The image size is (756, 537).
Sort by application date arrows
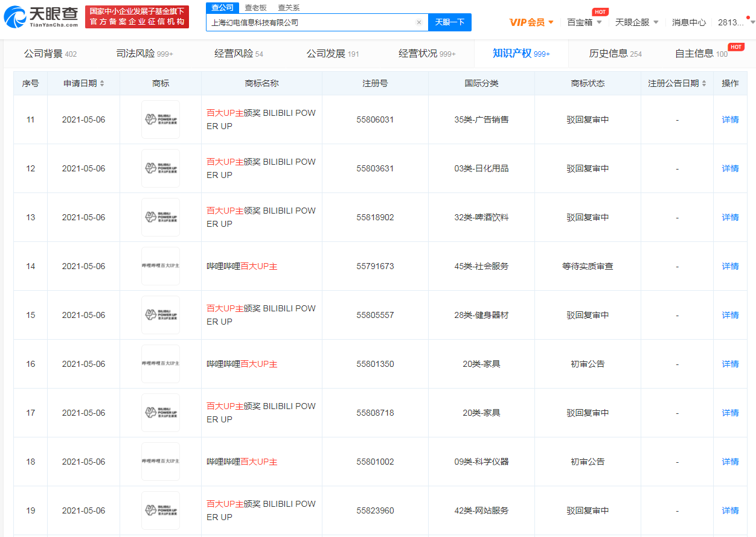(102, 83)
